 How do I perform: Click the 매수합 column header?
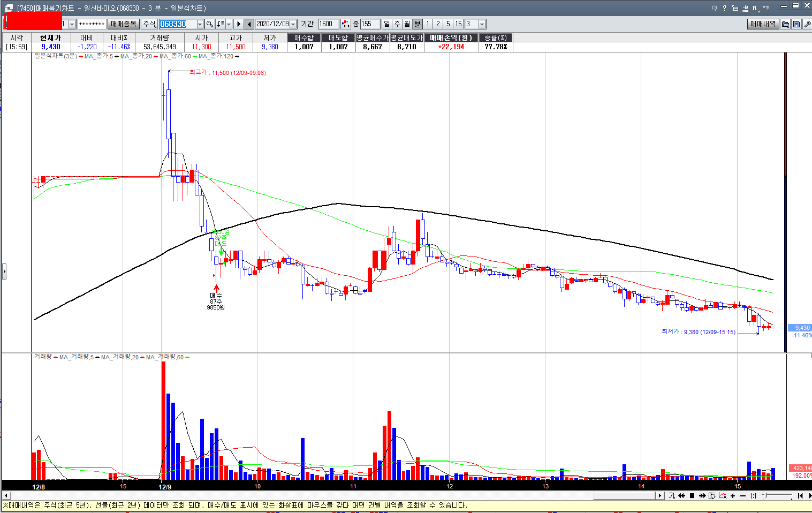(x=304, y=37)
